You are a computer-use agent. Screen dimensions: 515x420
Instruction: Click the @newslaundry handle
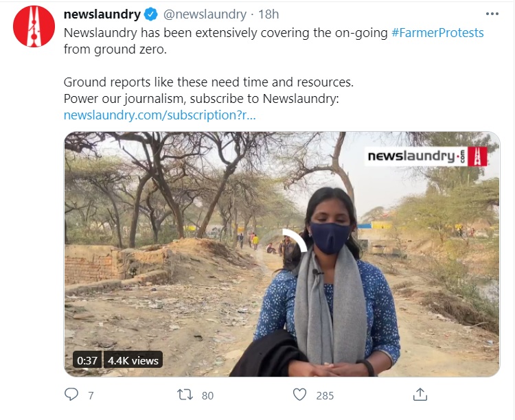204,14
